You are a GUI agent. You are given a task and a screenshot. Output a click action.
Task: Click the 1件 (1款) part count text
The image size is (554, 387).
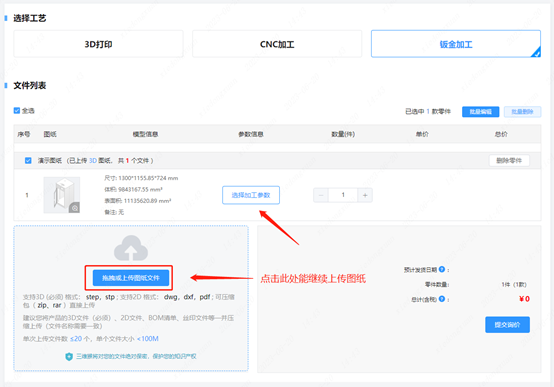pos(514,285)
